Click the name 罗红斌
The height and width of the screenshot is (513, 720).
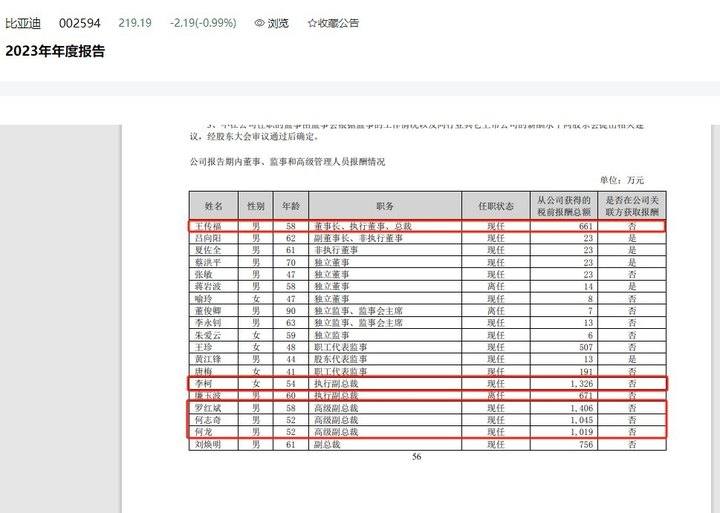[208, 408]
